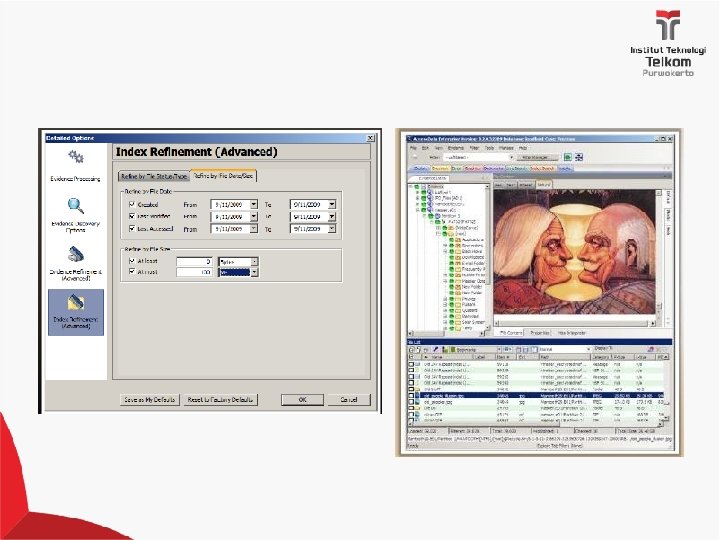Check the box for highlighted old_people_illusion row
The width and height of the screenshot is (720, 540).
(411, 395)
